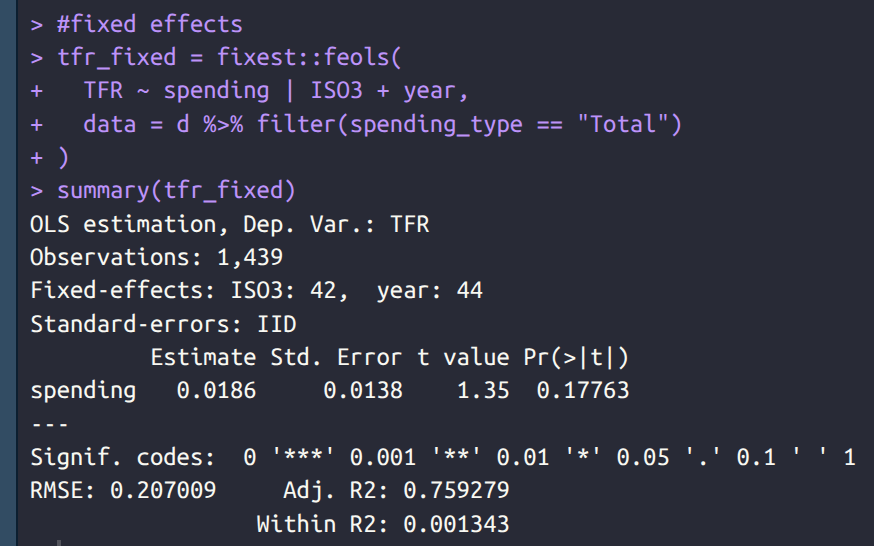Screen dimensions: 874x546
Task: Click the '#fixed effects' comment line
Action: (149, 23)
